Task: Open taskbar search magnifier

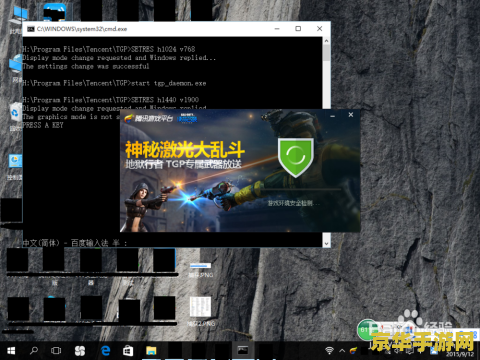Action: coord(34,351)
